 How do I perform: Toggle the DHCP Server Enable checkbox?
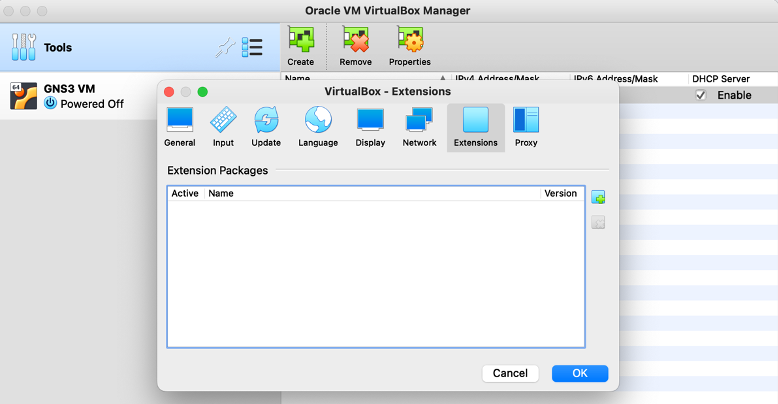(701, 95)
